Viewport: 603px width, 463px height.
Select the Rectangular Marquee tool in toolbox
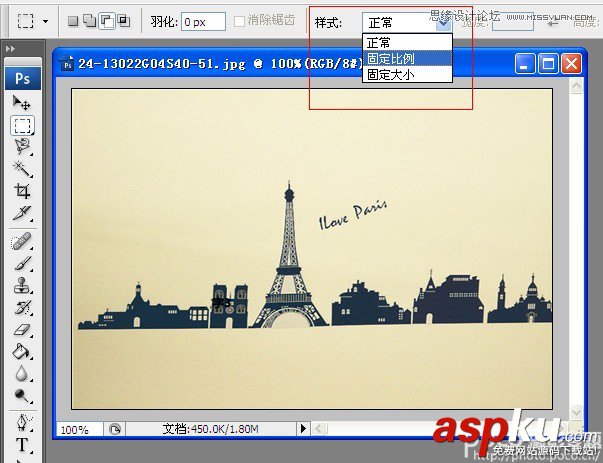tap(22, 125)
